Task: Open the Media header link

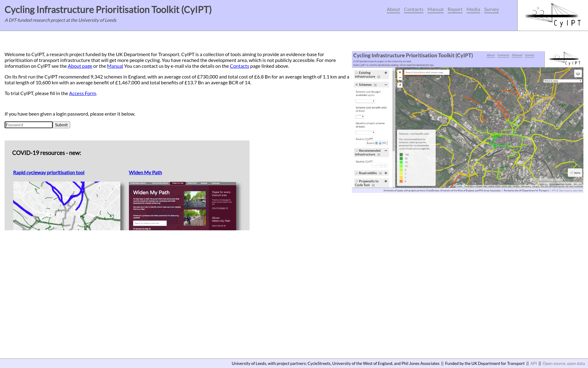Action: pyautogui.click(x=473, y=10)
